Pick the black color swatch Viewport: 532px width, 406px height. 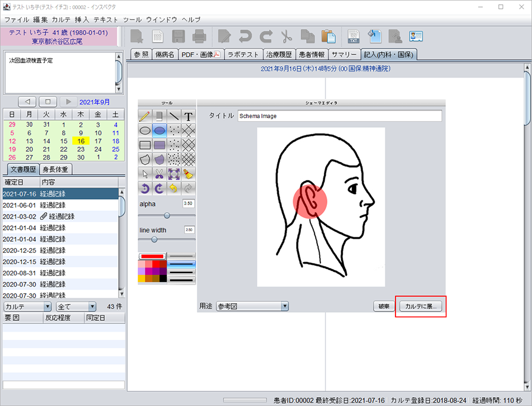click(163, 278)
